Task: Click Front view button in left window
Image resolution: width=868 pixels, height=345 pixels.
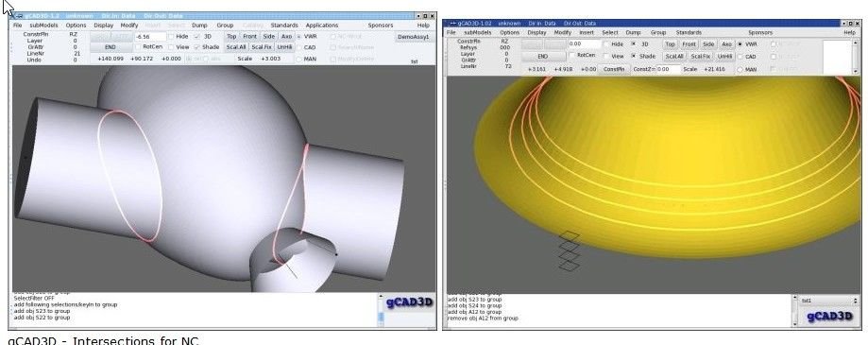Action: pos(249,37)
